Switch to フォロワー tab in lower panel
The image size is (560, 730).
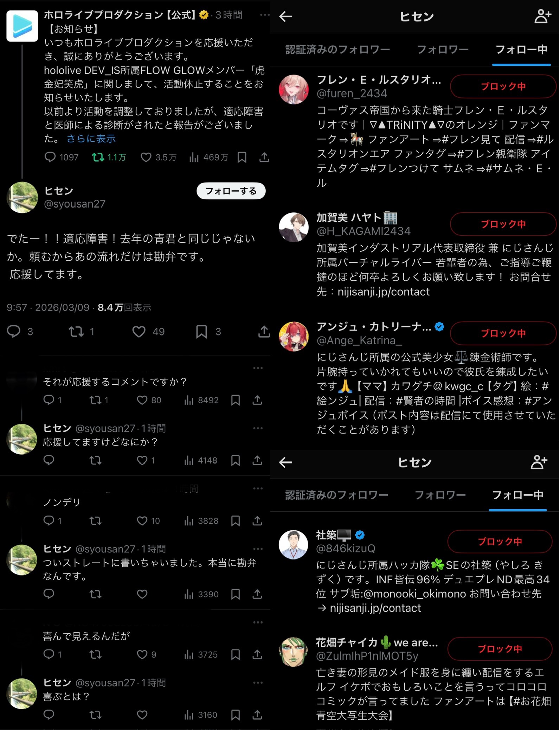pyautogui.click(x=440, y=495)
